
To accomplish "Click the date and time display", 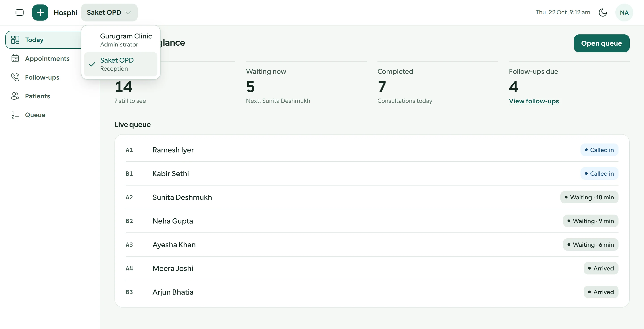I will tap(563, 13).
